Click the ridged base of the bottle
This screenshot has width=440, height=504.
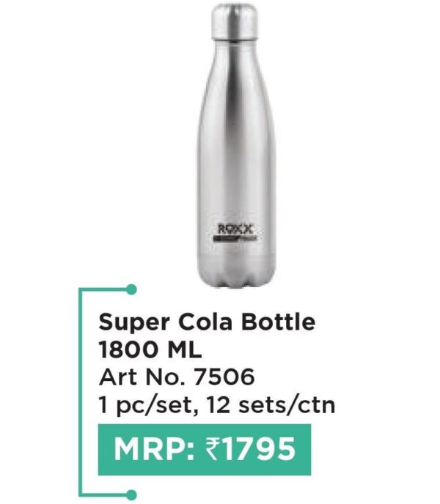pyautogui.click(x=236, y=273)
